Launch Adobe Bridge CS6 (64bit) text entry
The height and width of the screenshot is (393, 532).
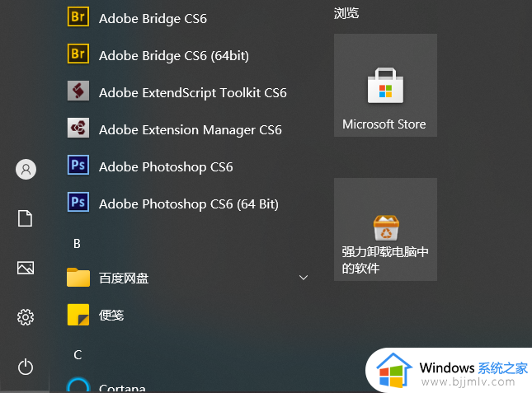tap(174, 55)
